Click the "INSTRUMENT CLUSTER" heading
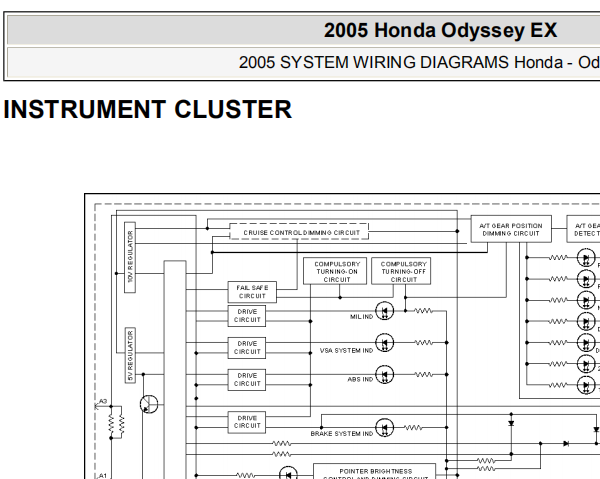The image size is (600, 479). point(147,109)
